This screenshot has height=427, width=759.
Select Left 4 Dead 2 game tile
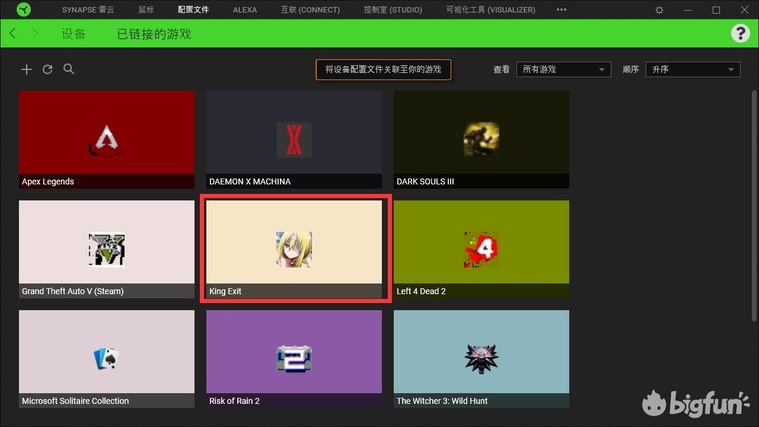point(481,249)
